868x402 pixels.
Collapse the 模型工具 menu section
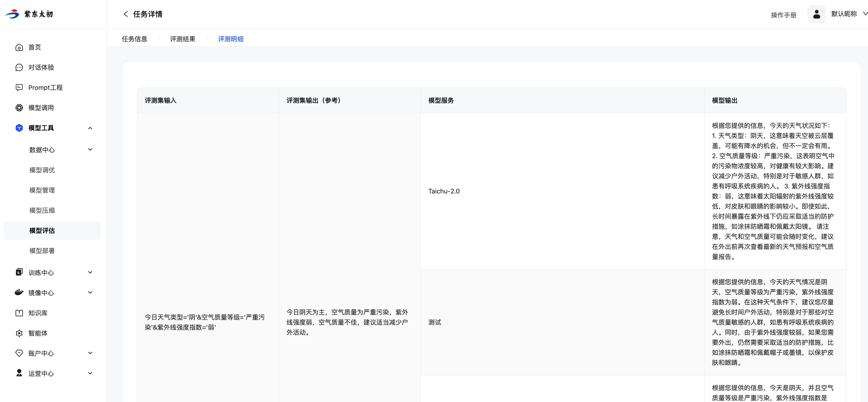tap(90, 128)
